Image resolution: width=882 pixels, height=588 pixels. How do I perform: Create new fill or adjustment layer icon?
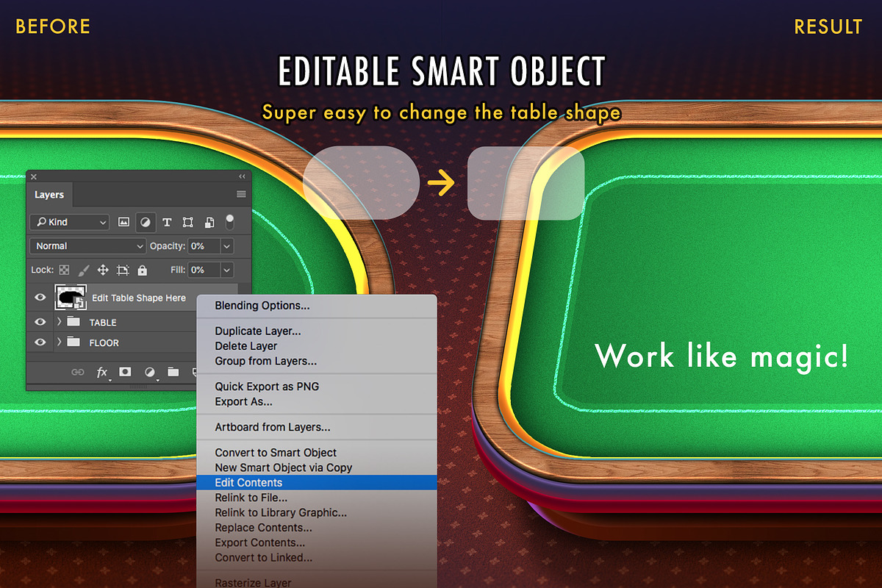(x=150, y=373)
